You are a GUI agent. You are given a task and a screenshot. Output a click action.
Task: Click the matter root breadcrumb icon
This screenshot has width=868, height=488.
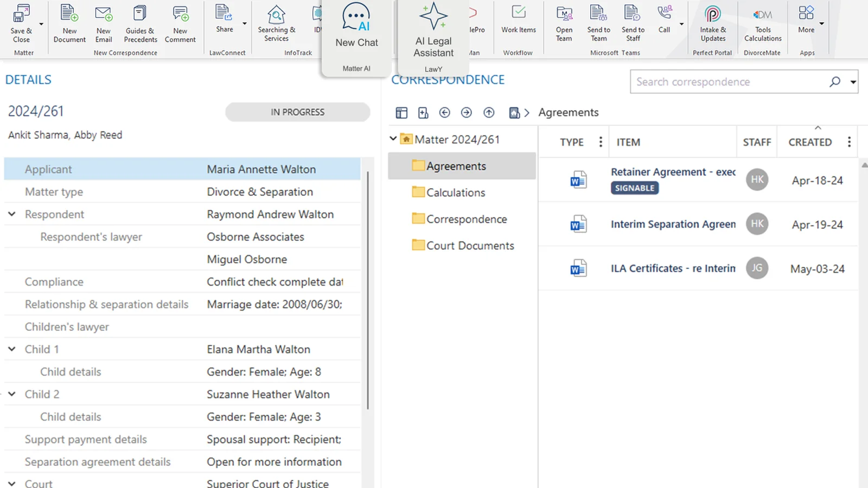click(514, 113)
